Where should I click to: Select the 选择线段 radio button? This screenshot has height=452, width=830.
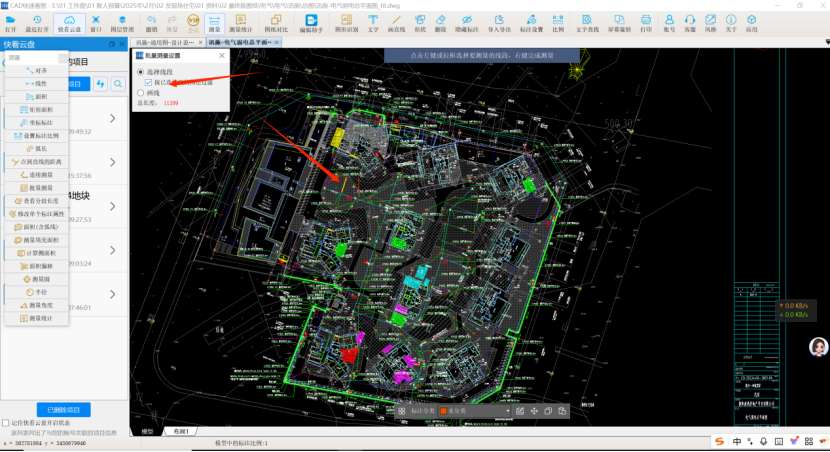pyautogui.click(x=141, y=73)
